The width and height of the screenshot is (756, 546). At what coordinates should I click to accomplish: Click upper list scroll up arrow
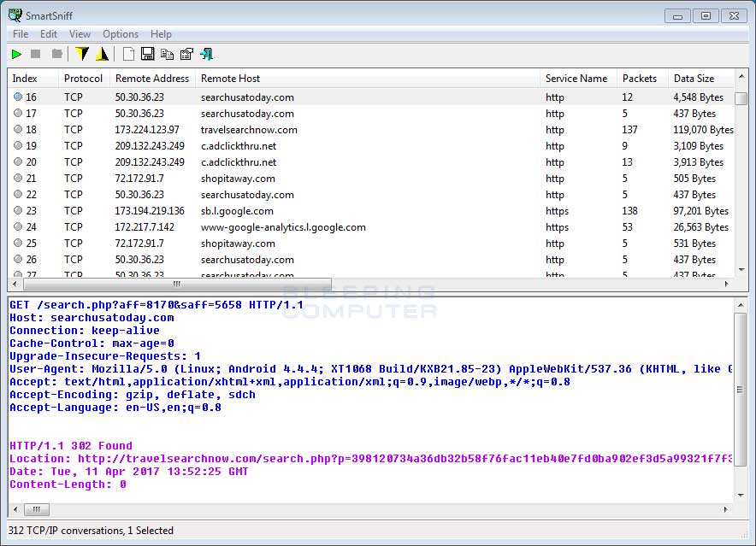tap(741, 77)
